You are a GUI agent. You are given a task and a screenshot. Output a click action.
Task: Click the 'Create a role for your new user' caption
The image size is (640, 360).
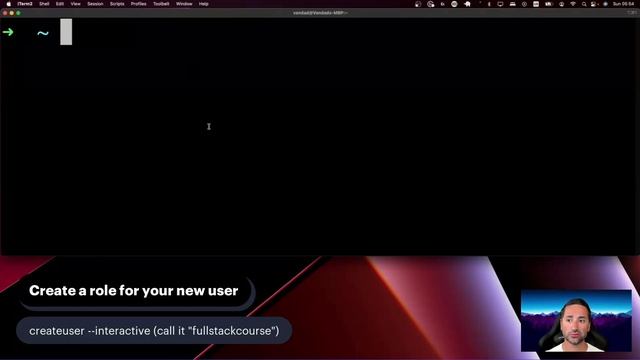[133, 291]
